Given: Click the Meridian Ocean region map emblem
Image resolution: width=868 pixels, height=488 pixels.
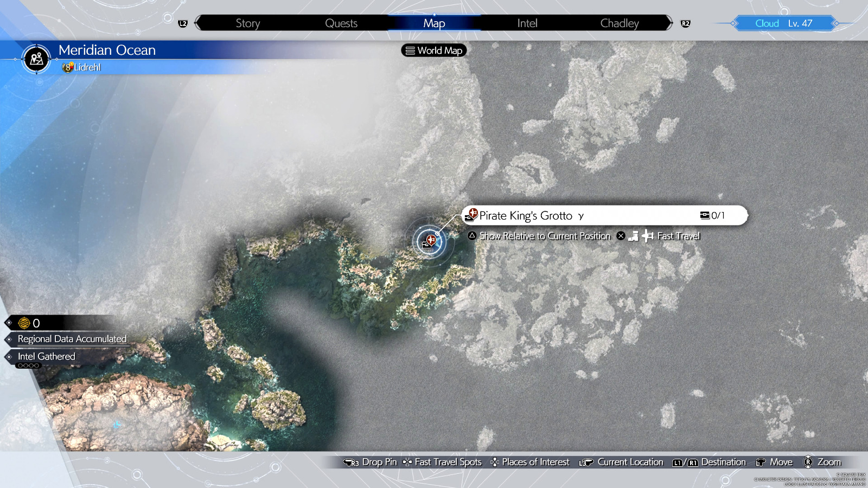Looking at the screenshot, I should [x=36, y=59].
